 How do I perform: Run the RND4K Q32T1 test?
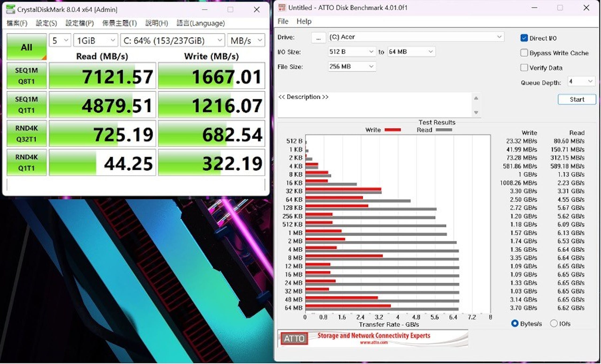coord(27,133)
